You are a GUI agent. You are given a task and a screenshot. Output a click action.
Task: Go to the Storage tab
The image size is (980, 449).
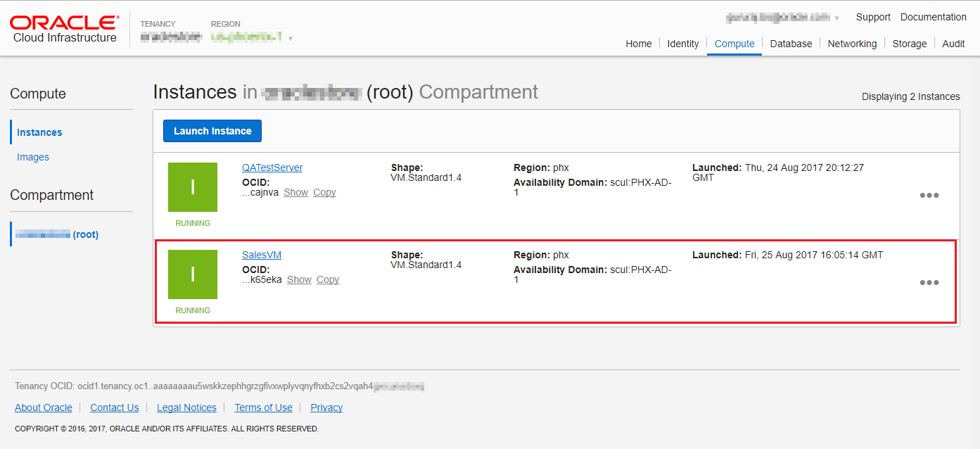909,44
